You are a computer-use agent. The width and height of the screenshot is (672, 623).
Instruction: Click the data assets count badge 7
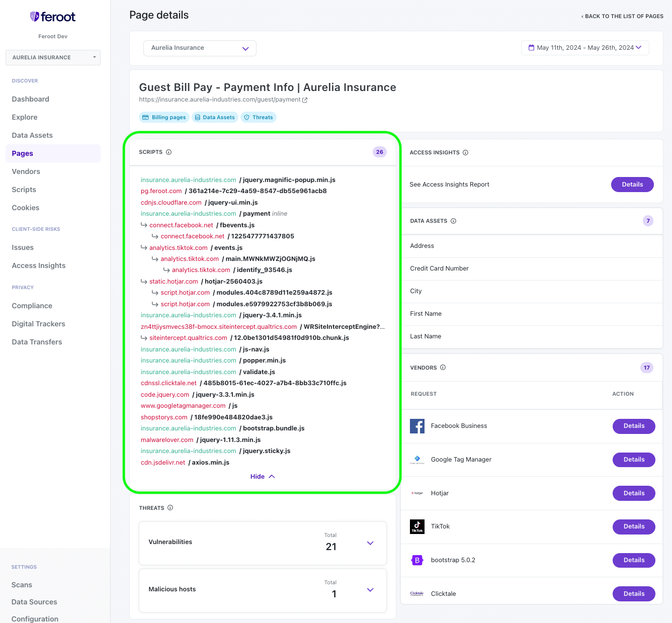pyautogui.click(x=648, y=221)
